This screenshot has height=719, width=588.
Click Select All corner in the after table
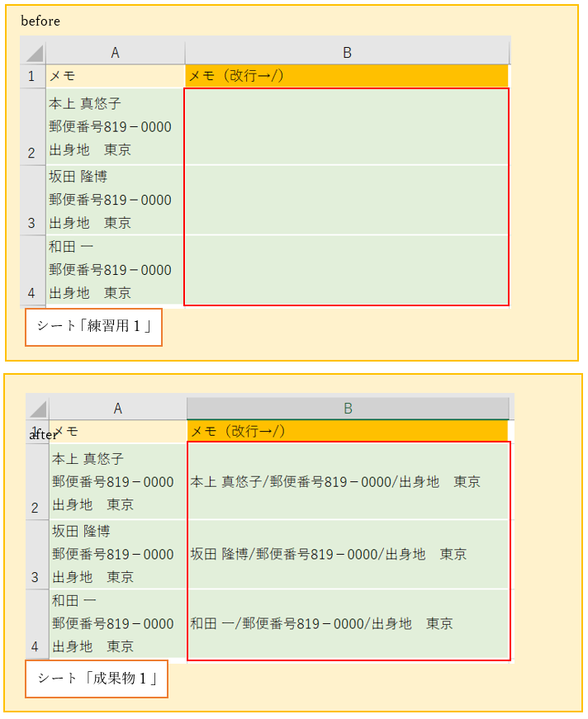tap(36, 409)
